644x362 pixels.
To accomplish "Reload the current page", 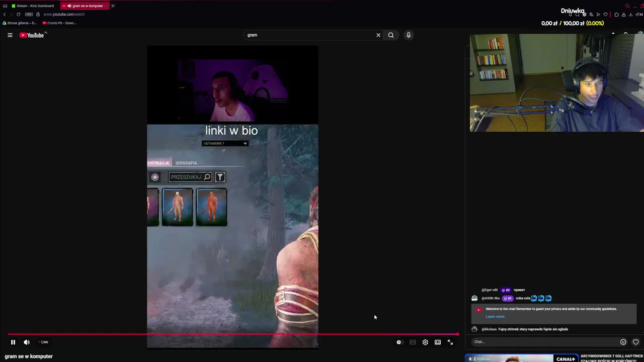I will 19,15.
